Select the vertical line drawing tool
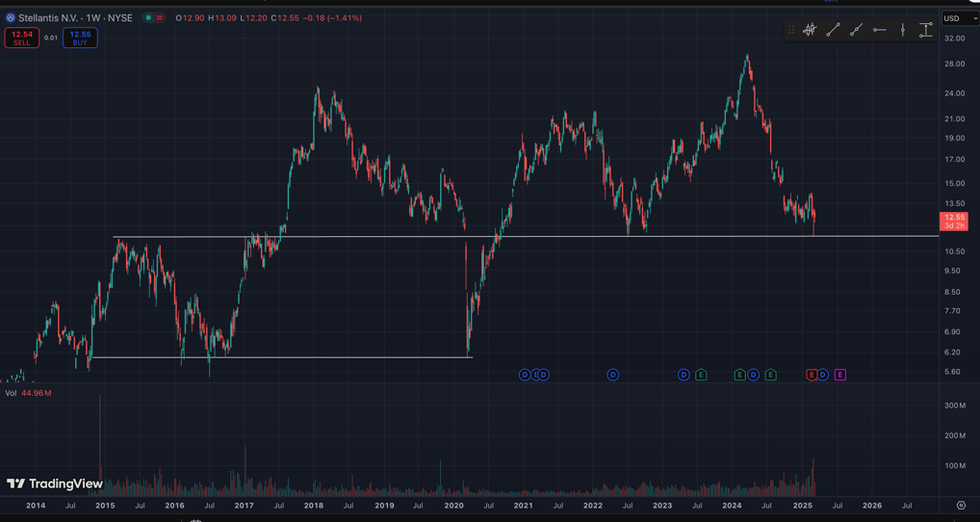 [902, 30]
